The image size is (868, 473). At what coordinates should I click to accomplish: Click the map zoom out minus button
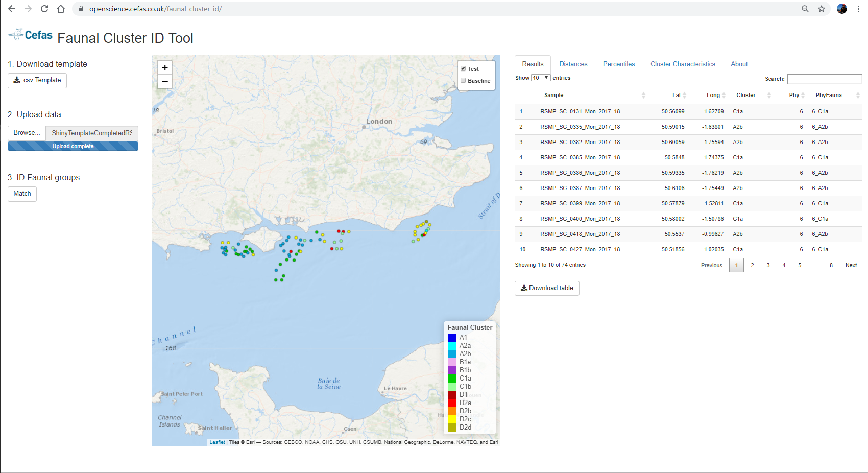coord(164,82)
